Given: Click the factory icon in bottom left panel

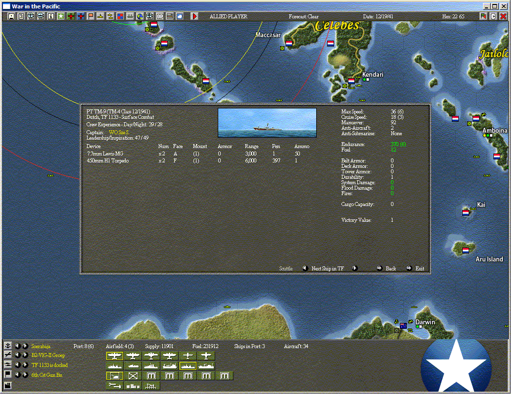Looking at the screenshot, I should 7,385.
